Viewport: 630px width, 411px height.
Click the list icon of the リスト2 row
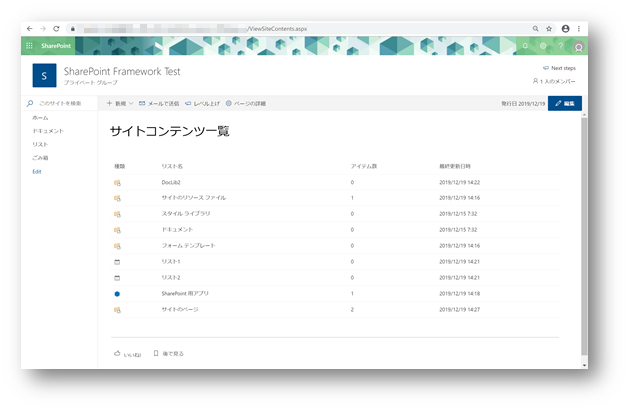point(117,278)
